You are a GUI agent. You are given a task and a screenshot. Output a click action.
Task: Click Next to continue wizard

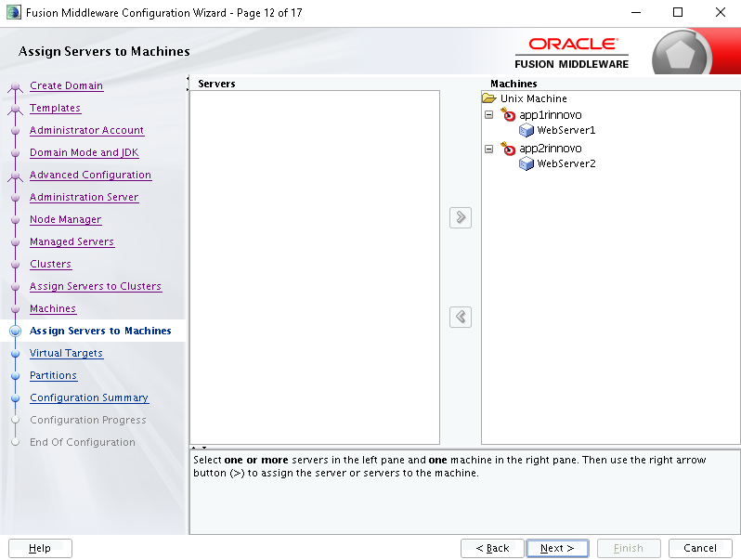pyautogui.click(x=557, y=548)
